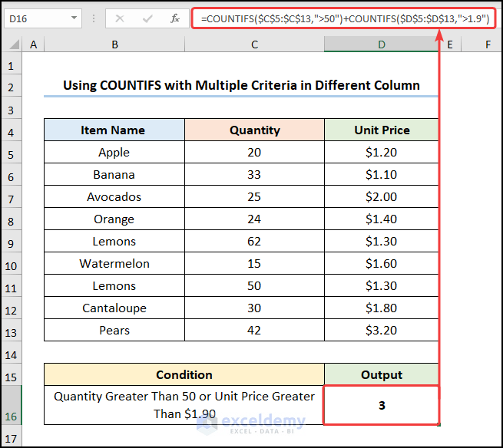The width and height of the screenshot is (503, 448).
Task: Select the quantity 62 cell
Action: tap(254, 241)
